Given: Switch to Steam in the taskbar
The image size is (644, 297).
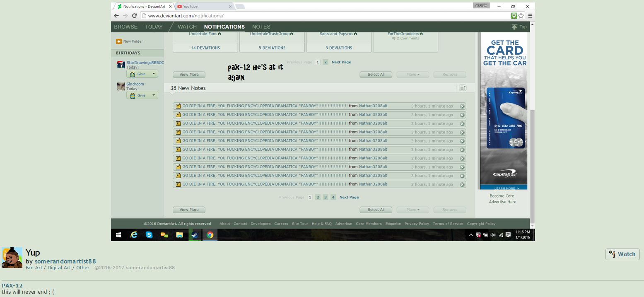Looking at the screenshot, I should (x=195, y=235).
